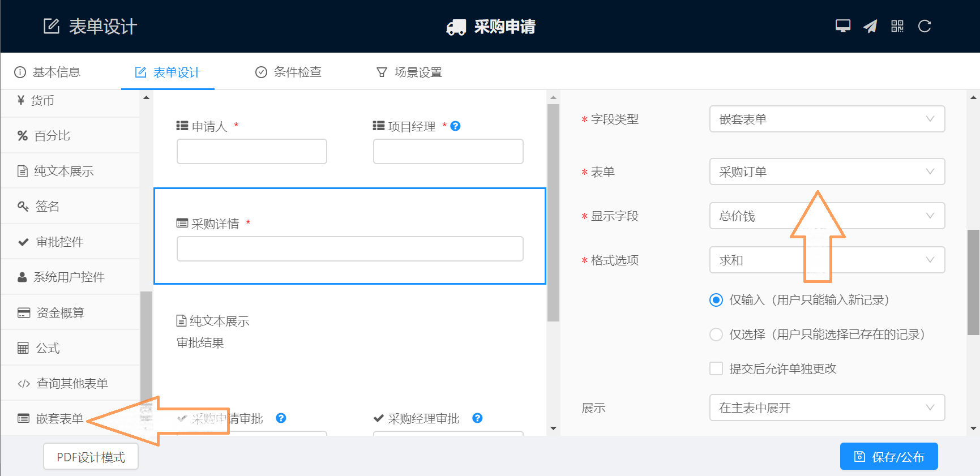Click the desktop monitor preview icon
Image resolution: width=980 pixels, height=476 pixels.
pos(842,26)
